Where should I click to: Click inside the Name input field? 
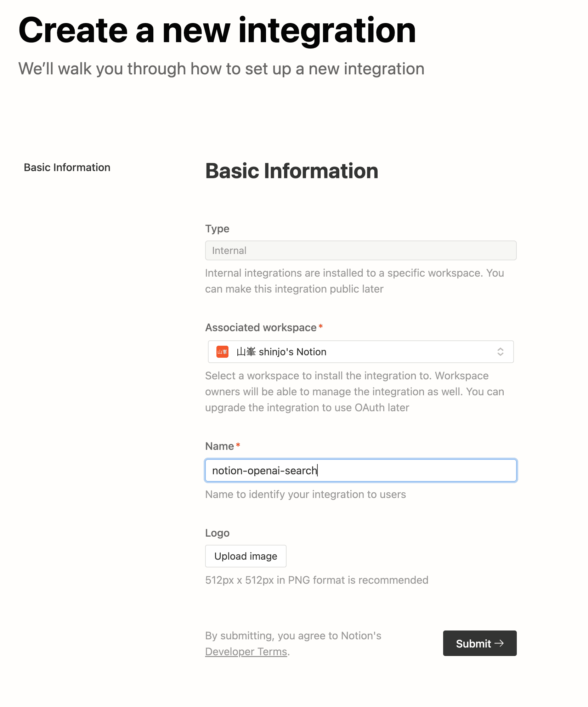pyautogui.click(x=361, y=470)
